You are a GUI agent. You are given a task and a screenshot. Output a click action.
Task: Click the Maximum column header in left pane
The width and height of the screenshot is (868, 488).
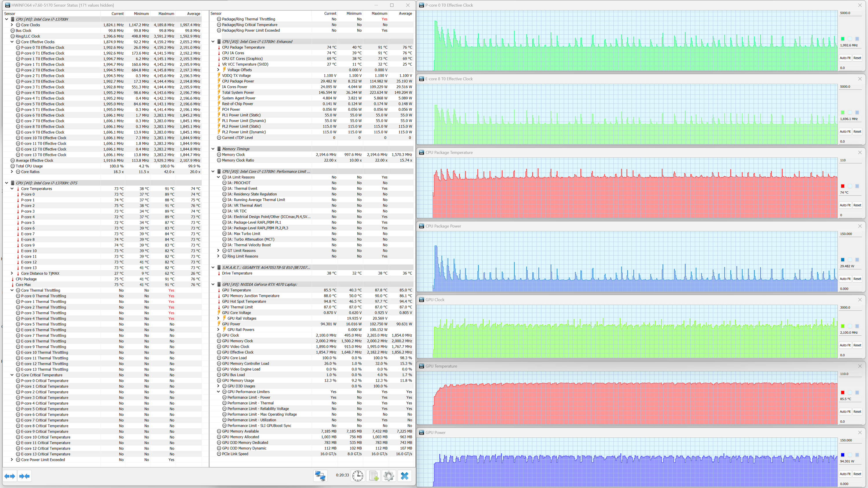[166, 14]
